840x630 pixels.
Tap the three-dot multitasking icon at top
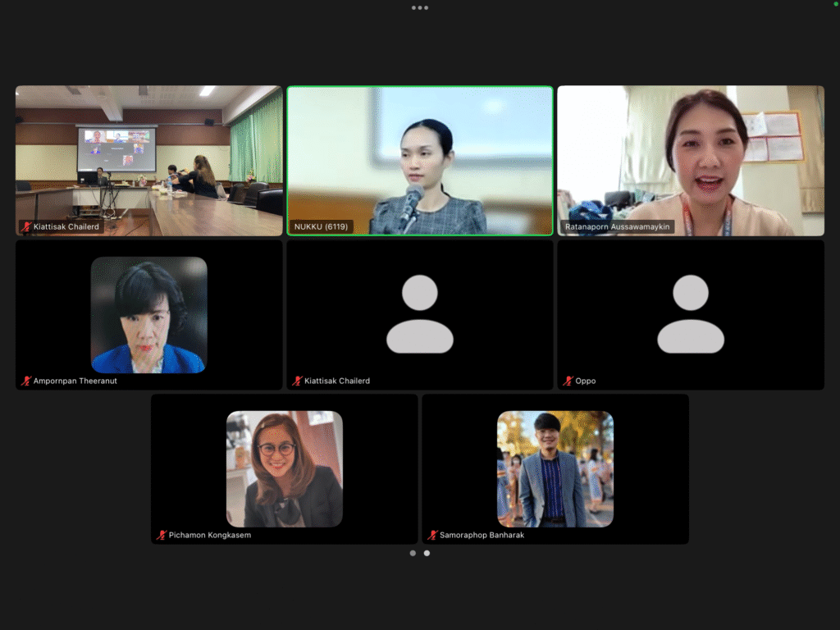[x=420, y=7]
